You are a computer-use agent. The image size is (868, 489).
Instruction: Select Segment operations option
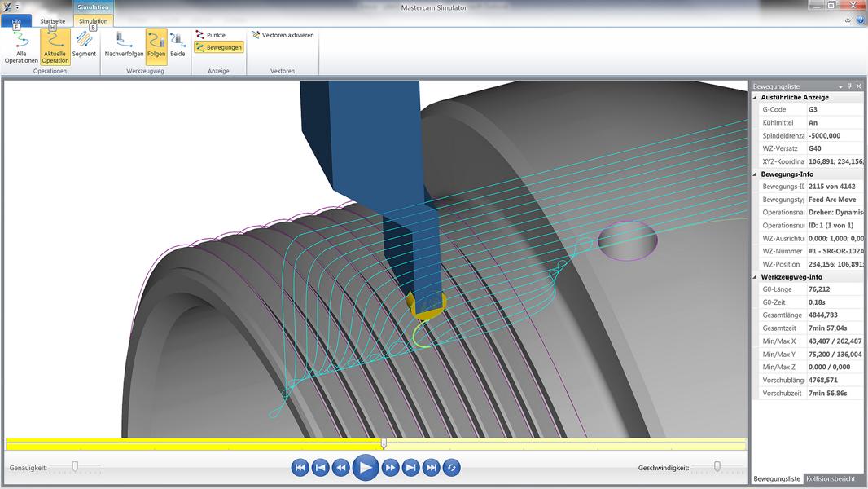84,44
